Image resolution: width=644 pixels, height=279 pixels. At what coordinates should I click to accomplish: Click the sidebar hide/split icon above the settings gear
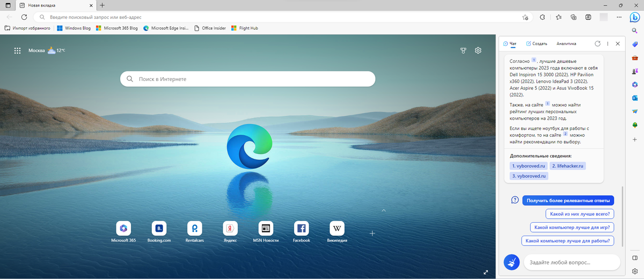click(x=634, y=258)
